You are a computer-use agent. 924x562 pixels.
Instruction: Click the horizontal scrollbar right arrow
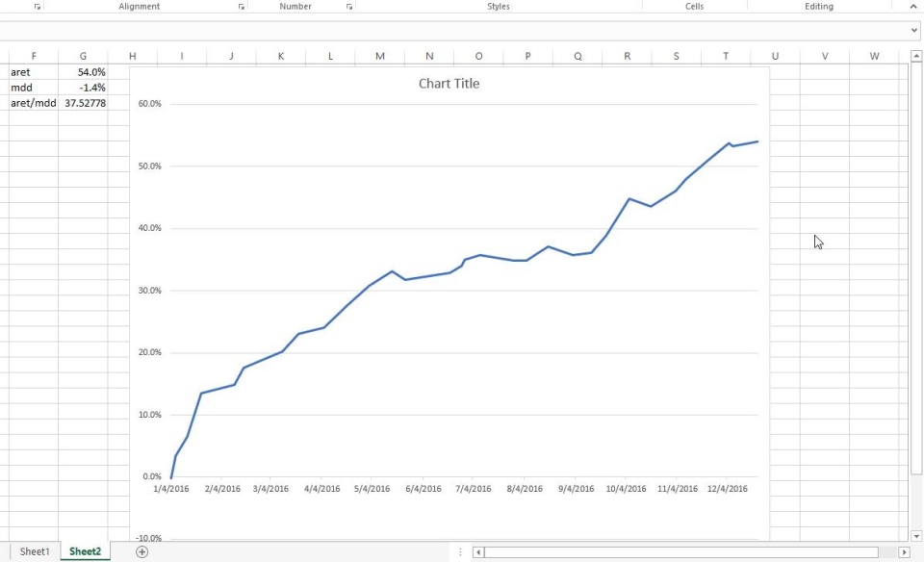point(904,552)
